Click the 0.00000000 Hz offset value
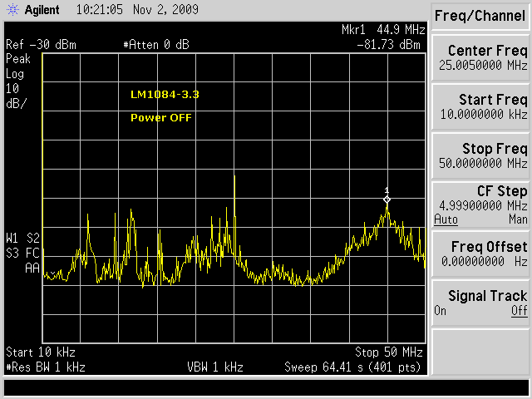Viewport: 532px width, 399px height. (484, 261)
